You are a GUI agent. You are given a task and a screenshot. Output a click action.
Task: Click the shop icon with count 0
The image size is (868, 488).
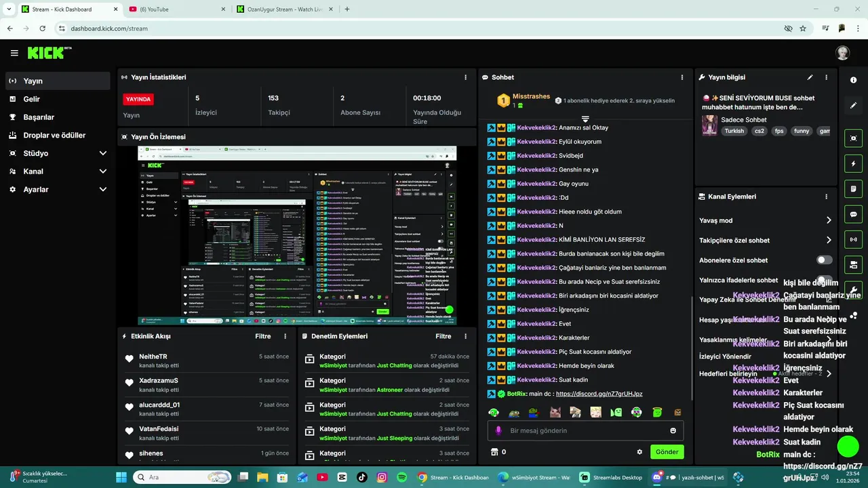point(498,452)
